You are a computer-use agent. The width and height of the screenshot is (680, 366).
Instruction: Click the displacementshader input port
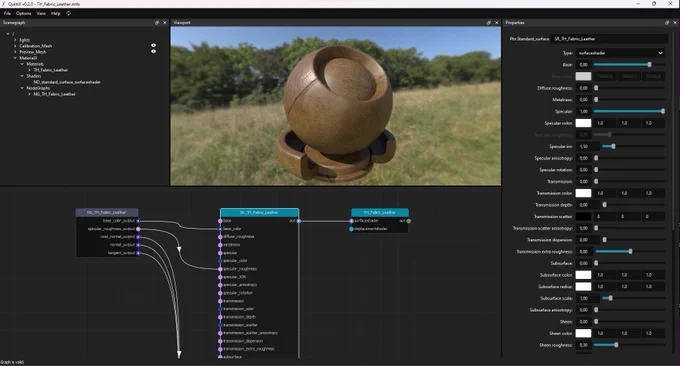pyautogui.click(x=351, y=229)
